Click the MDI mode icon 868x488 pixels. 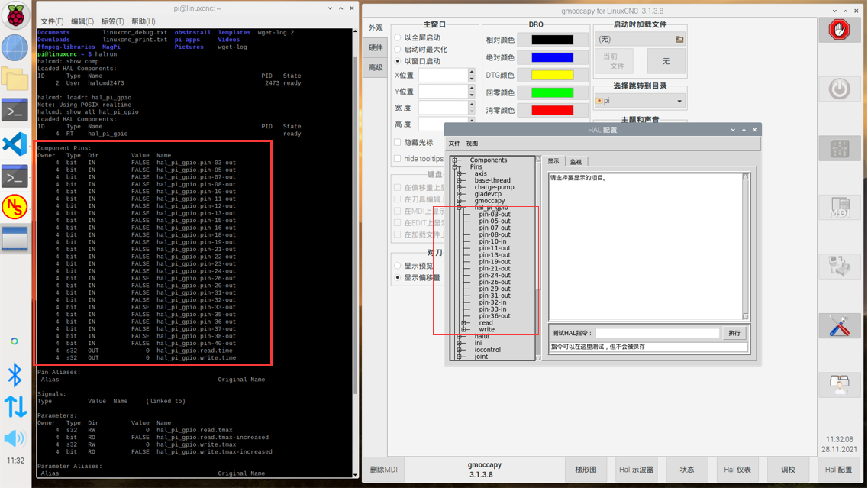839,208
